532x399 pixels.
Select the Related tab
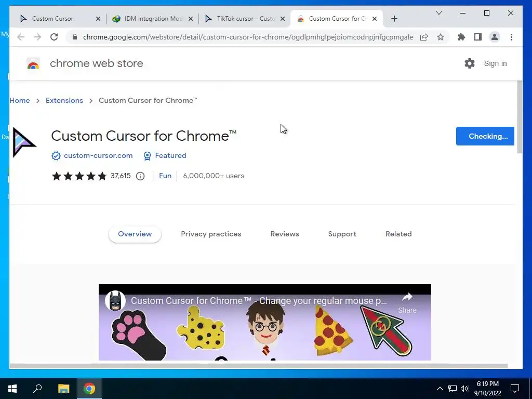tap(398, 234)
